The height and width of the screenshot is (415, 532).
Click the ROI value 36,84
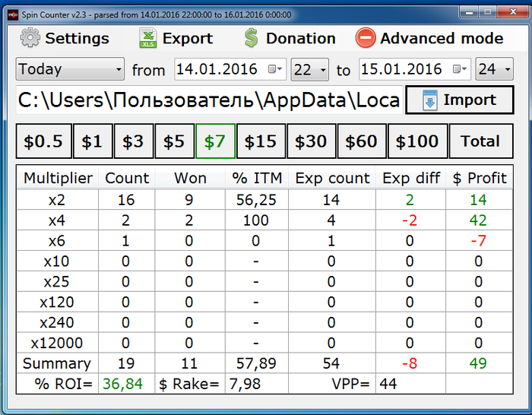coord(123,384)
